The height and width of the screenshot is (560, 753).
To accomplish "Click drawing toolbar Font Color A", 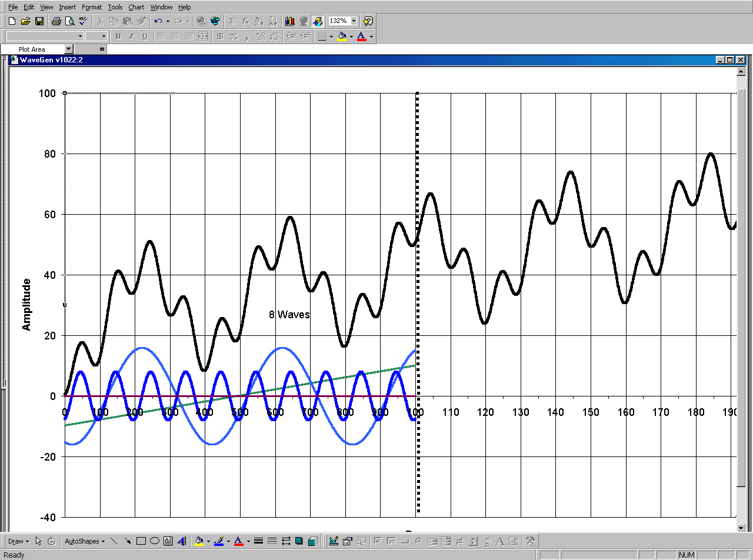I will coord(238,541).
